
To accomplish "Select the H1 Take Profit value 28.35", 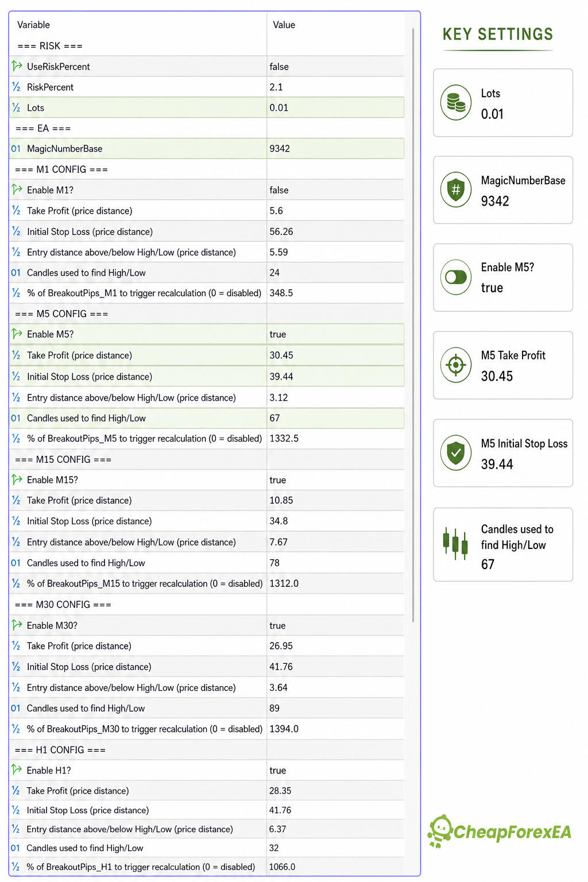I will point(280,791).
